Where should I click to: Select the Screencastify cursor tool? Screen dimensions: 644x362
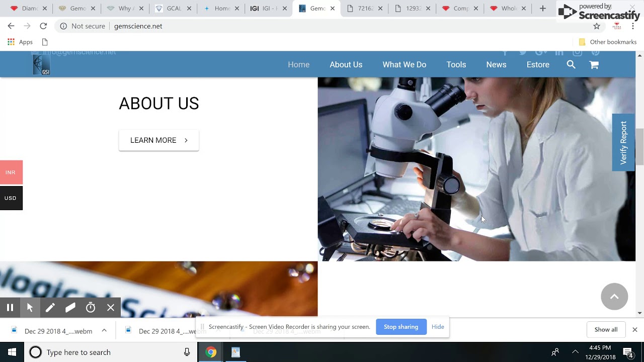point(30,308)
